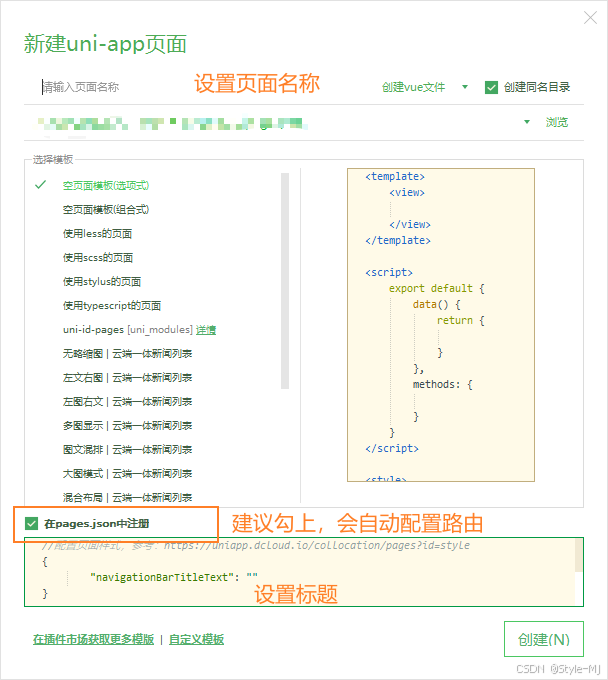Select 左图右文 | 云端一体新闻列表 template
The width and height of the screenshot is (608, 680).
pyautogui.click(x=127, y=402)
